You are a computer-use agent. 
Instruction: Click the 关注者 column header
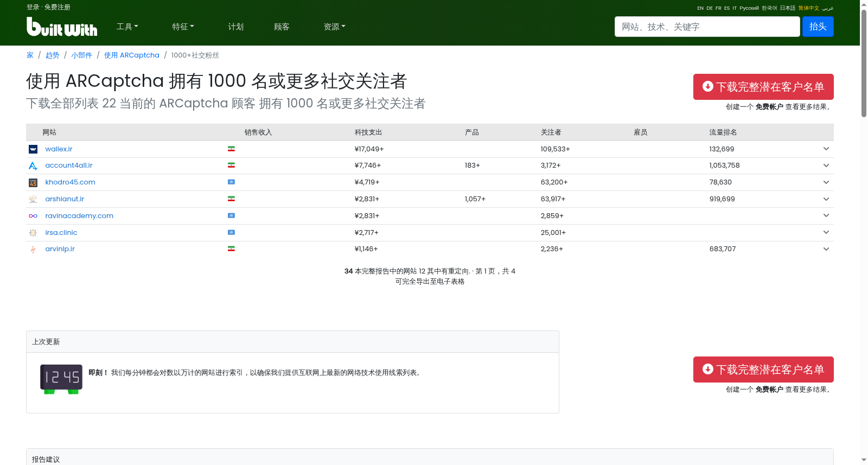click(551, 132)
